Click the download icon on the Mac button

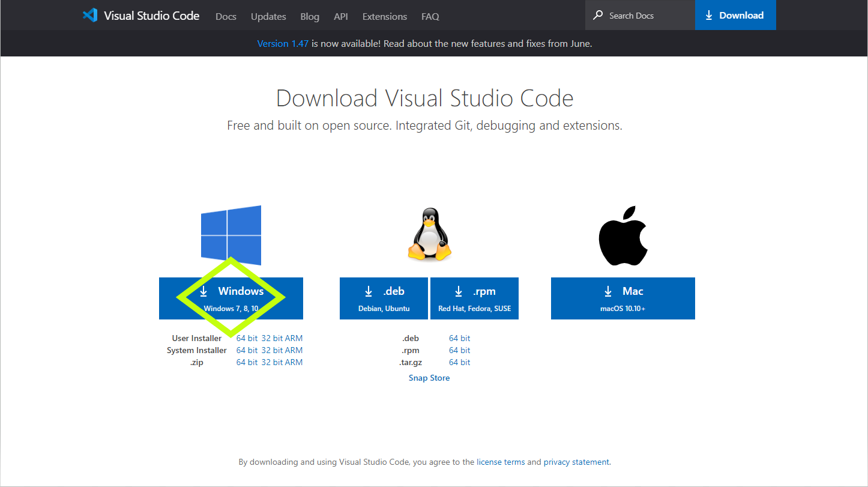[x=607, y=291]
